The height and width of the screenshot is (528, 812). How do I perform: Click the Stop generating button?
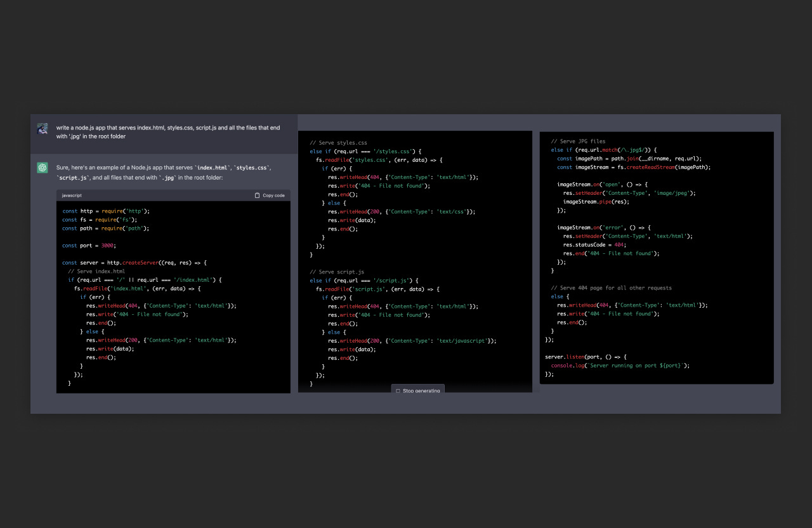coord(418,390)
